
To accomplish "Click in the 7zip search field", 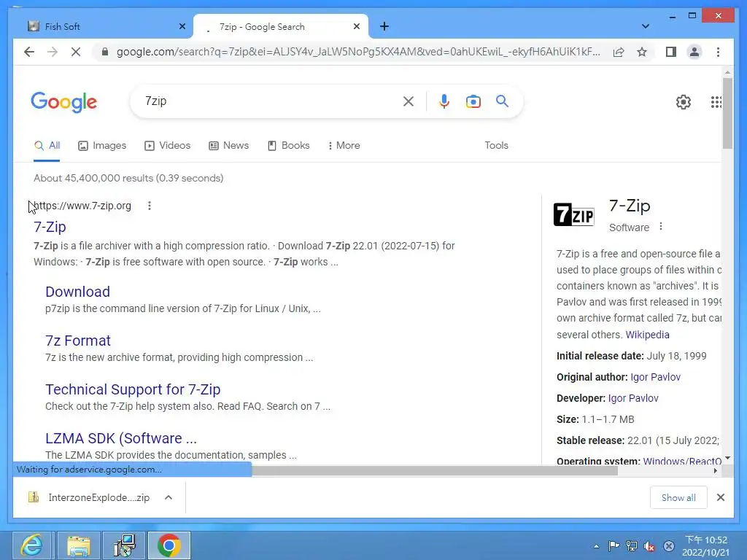I will click(271, 101).
